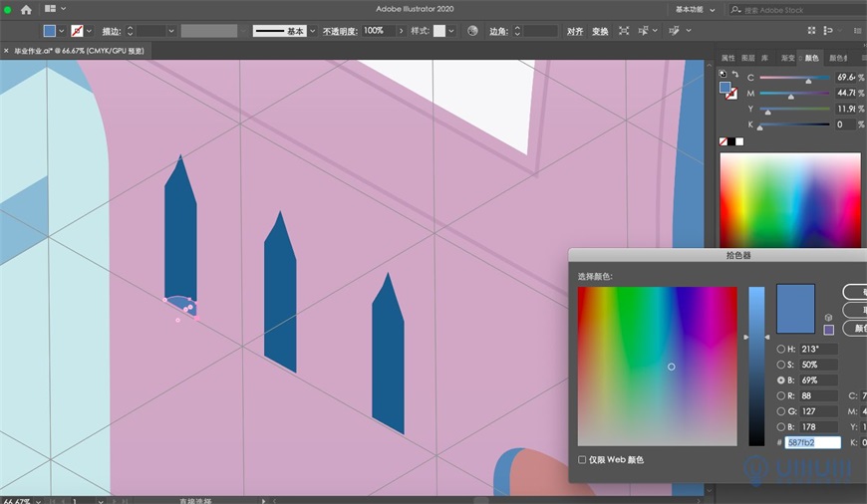This screenshot has width=867, height=504.
Task: Switch to the 图层 layers tab
Action: click(748, 58)
